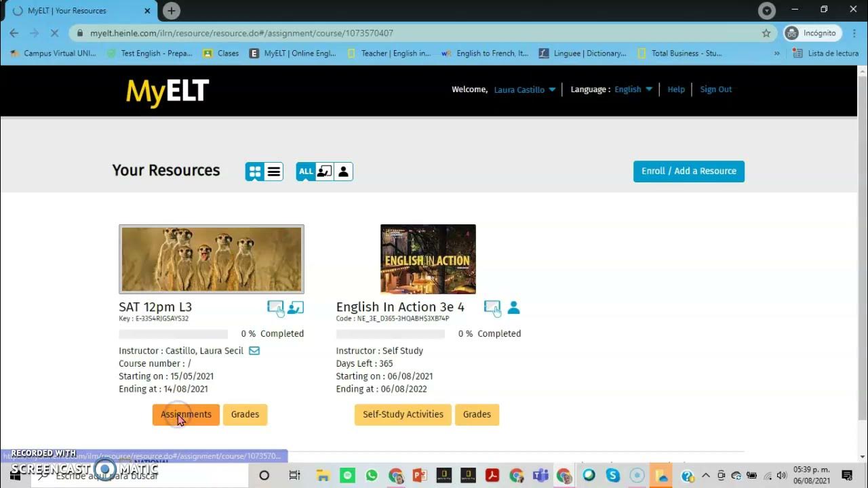The image size is (868, 488).
Task: Go back in browser history
Action: point(14,33)
